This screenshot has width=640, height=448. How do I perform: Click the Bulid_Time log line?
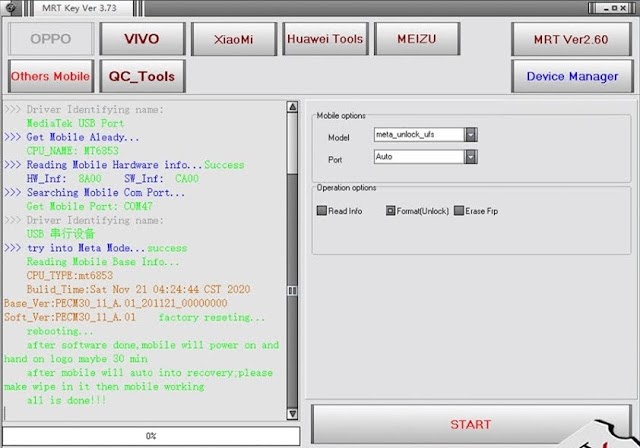pyautogui.click(x=138, y=289)
